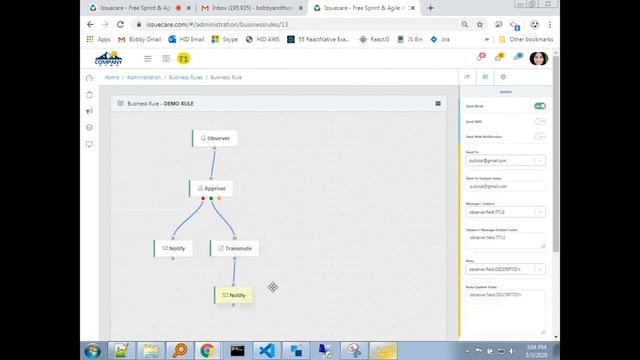Open the Windows Start menu

click(92, 351)
